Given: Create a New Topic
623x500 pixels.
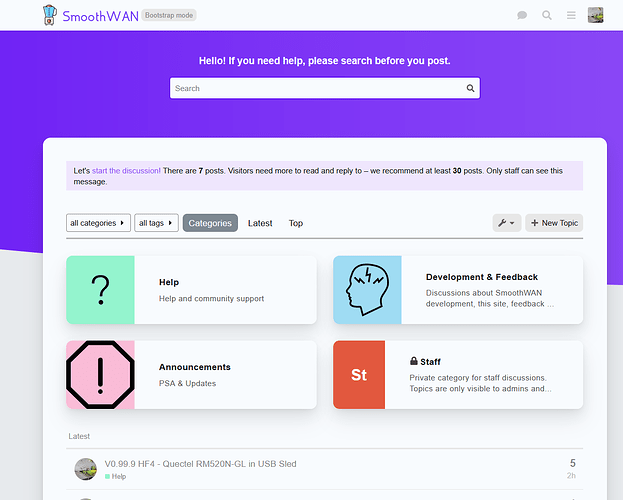Looking at the screenshot, I should pyautogui.click(x=554, y=223).
